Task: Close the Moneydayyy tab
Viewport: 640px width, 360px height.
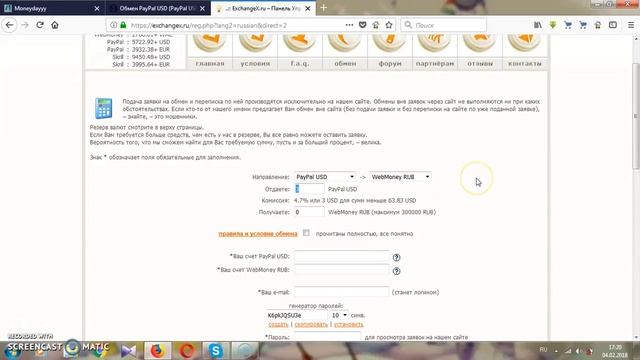Action: 97,8
